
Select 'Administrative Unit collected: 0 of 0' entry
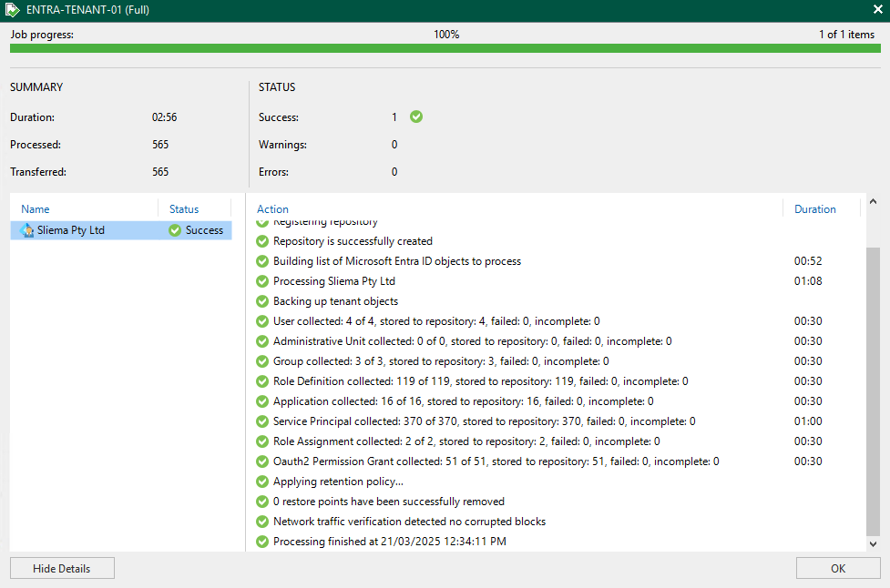tap(472, 341)
